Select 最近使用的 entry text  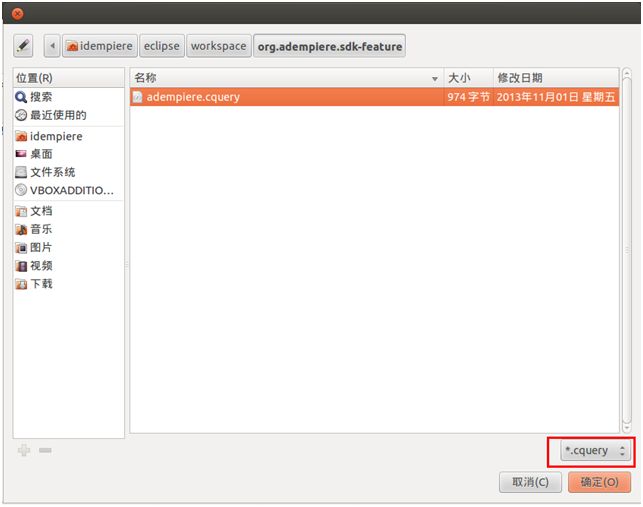(58, 115)
